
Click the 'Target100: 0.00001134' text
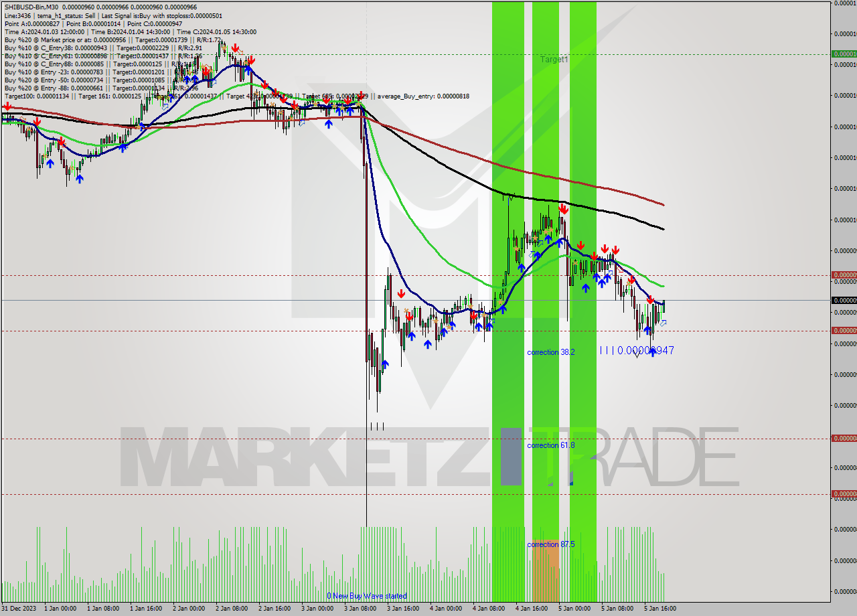pyautogui.click(x=37, y=96)
